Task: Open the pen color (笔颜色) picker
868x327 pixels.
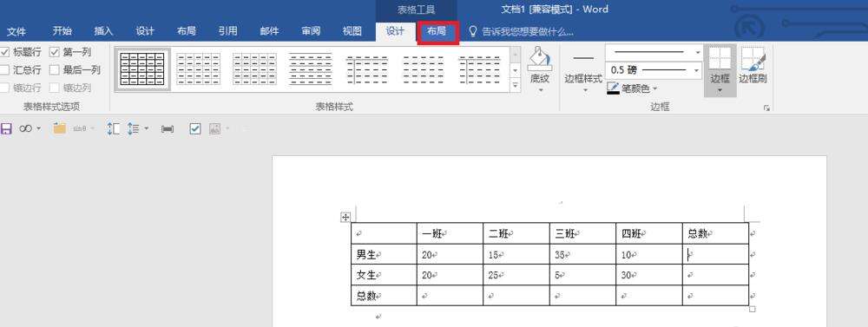Action: pyautogui.click(x=632, y=88)
